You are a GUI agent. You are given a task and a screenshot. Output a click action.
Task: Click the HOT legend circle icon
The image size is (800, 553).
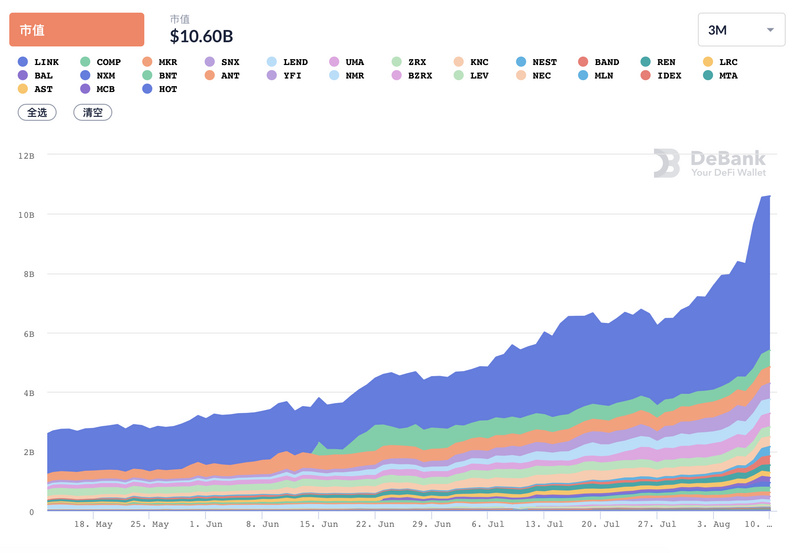tap(147, 89)
